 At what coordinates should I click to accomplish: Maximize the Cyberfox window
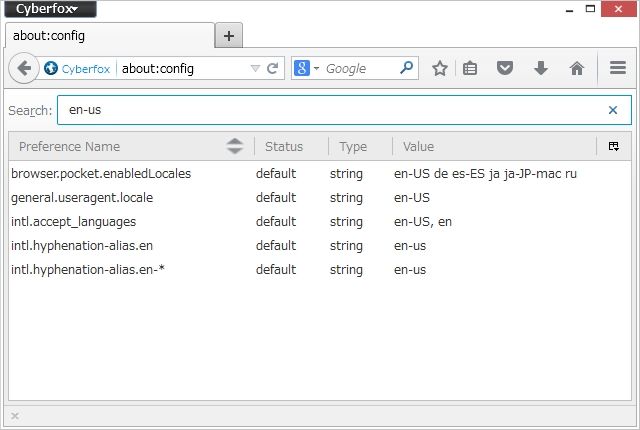590,9
